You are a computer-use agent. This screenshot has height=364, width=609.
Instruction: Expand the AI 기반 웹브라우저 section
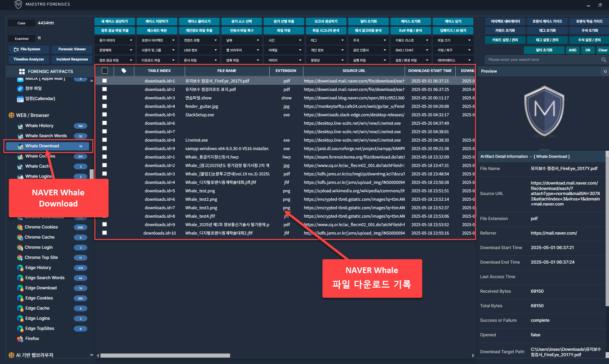[91, 355]
